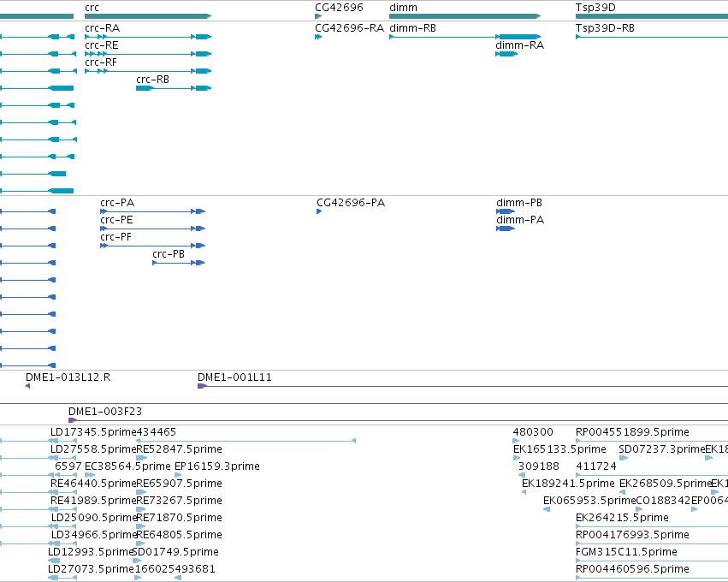Click the crc-RB first exon block
This screenshot has height=582, width=728.
(x=144, y=88)
